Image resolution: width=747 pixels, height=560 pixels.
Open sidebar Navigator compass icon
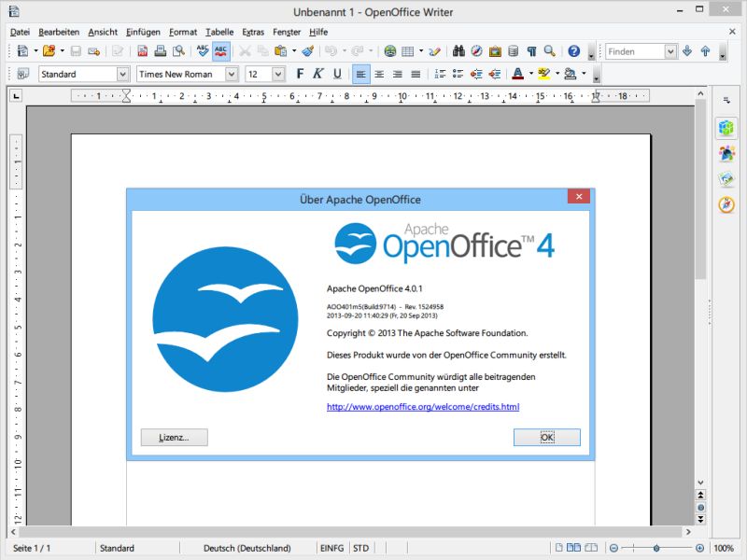[x=726, y=204]
